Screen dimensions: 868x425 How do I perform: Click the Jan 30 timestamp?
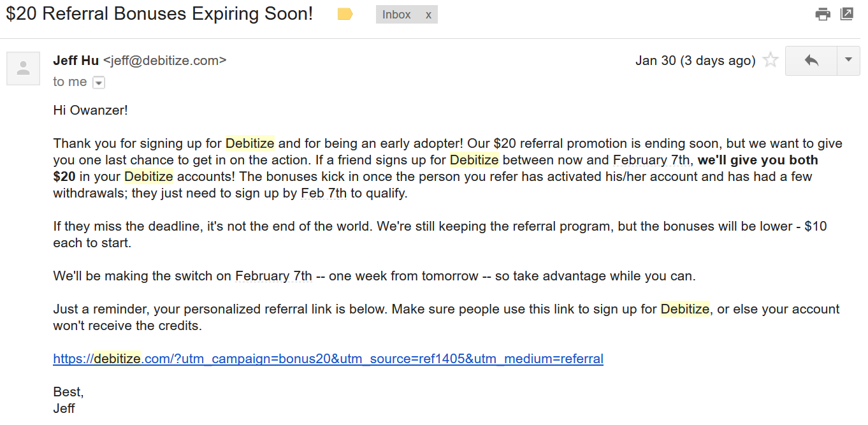pos(695,61)
